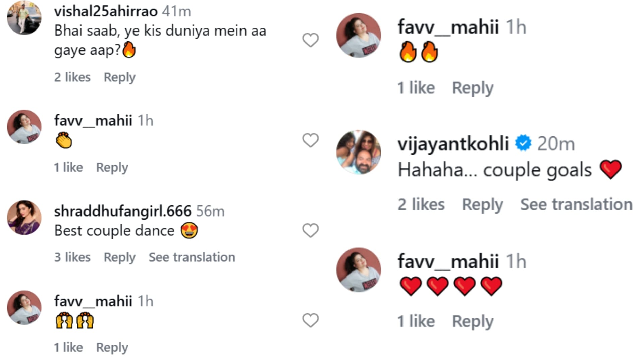Viewport: 644px width, 362px height.
Task: Open the vijayantkohli username link
Action: (453, 144)
